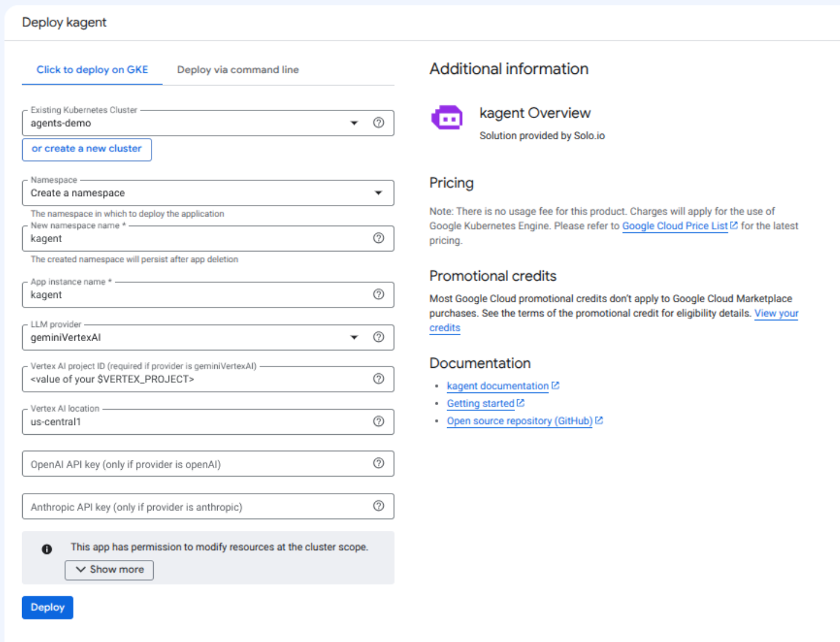Click the Pricing heading

pyautogui.click(x=452, y=183)
